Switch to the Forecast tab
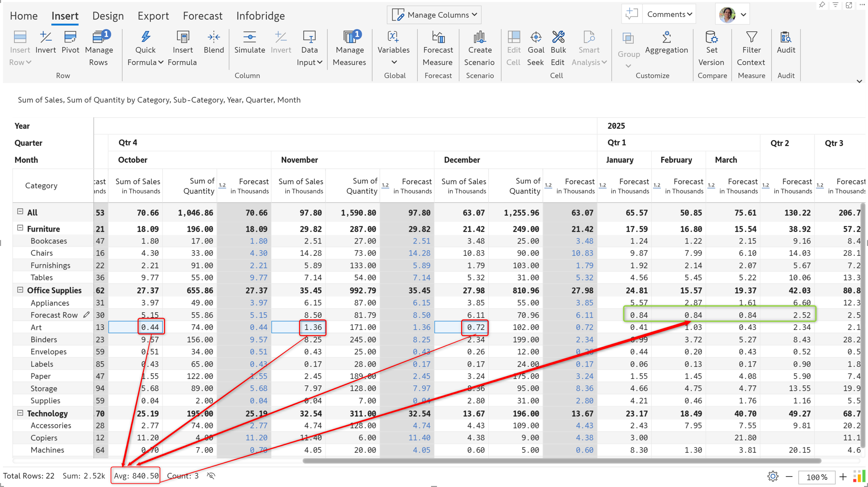 (203, 16)
